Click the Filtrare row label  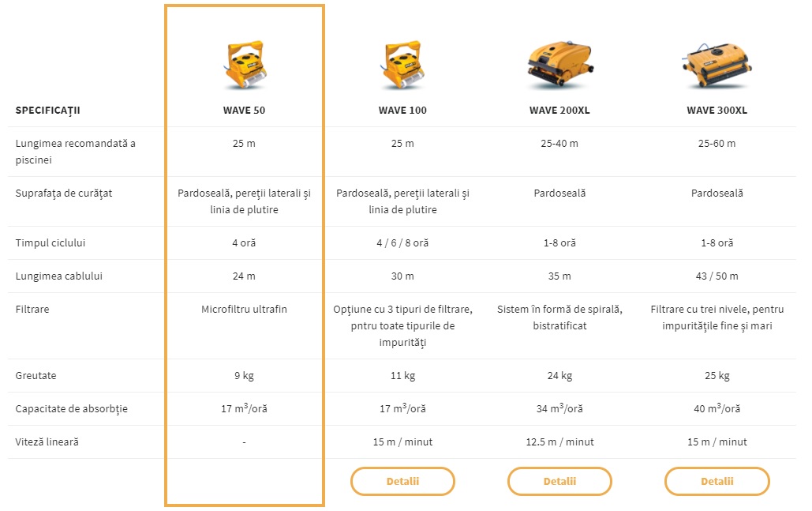pyautogui.click(x=32, y=310)
